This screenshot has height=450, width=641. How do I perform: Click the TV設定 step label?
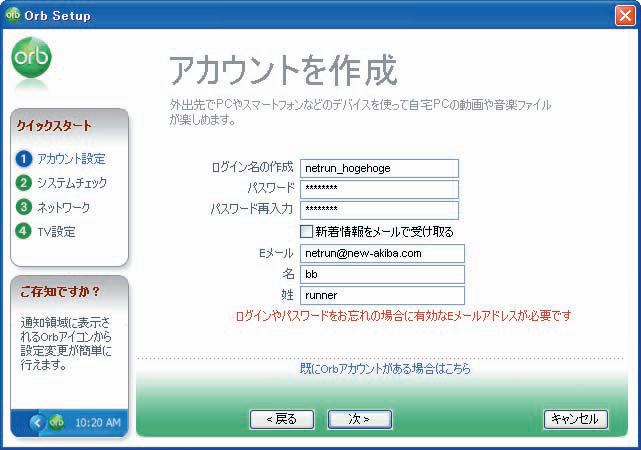pyautogui.click(x=56, y=232)
